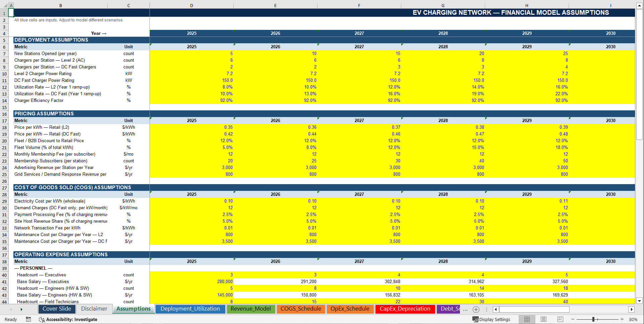
Task: Open the CapEx_Depreciation sheet
Action: [x=405, y=309]
